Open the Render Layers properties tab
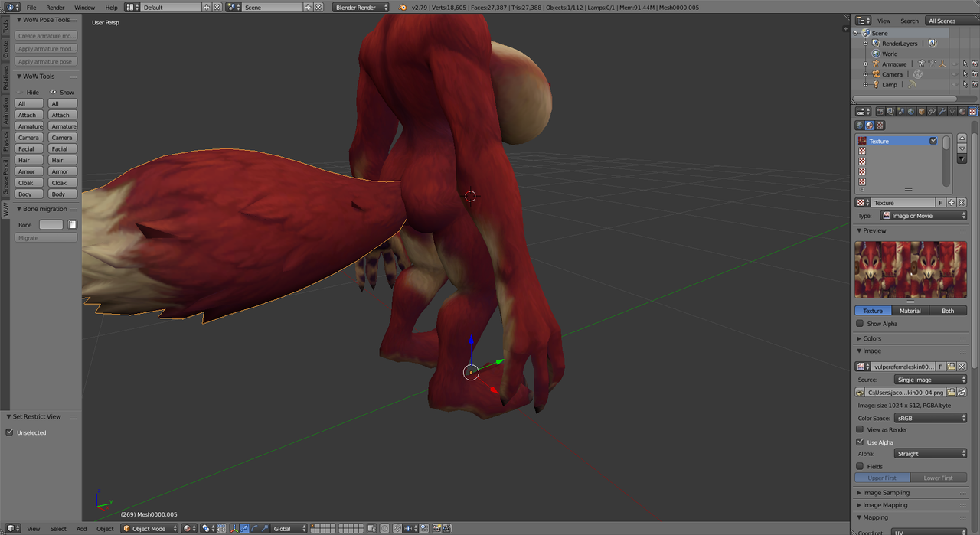 890,111
